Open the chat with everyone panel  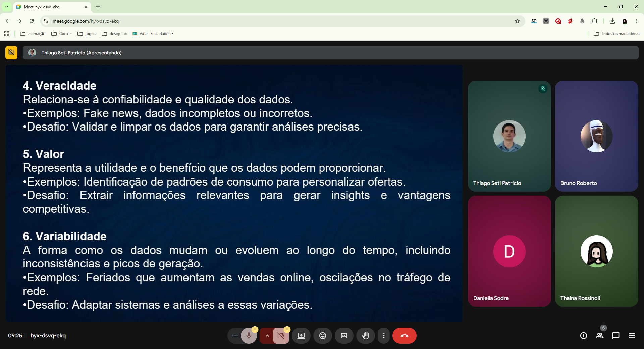[x=616, y=336]
